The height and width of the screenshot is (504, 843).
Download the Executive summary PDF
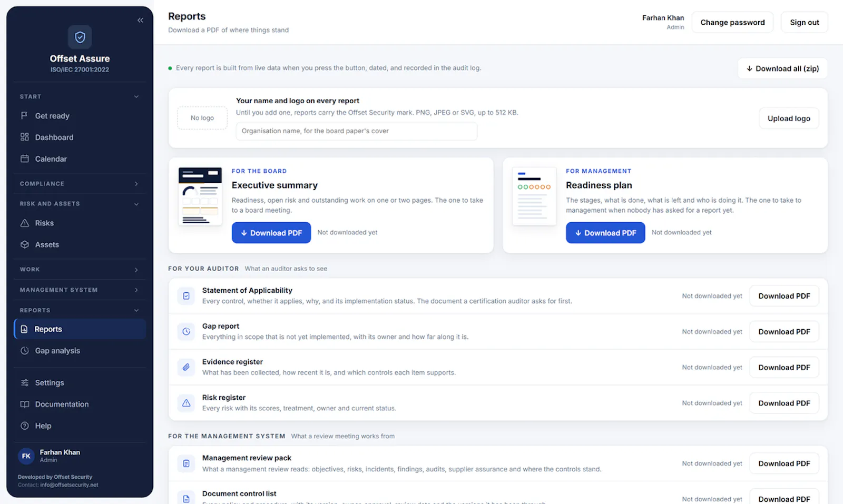[x=271, y=233]
